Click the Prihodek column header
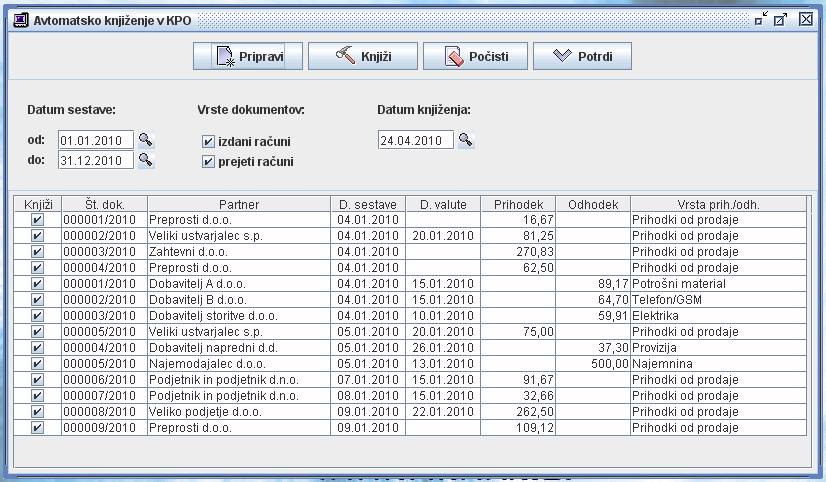Image resolution: width=826 pixels, height=482 pixels. [x=518, y=205]
